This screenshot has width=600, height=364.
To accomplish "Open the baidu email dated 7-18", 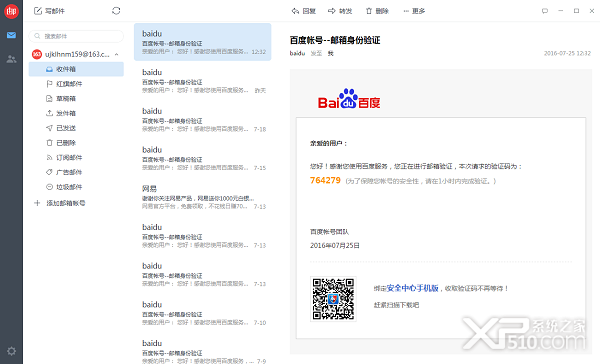I will pos(202,119).
